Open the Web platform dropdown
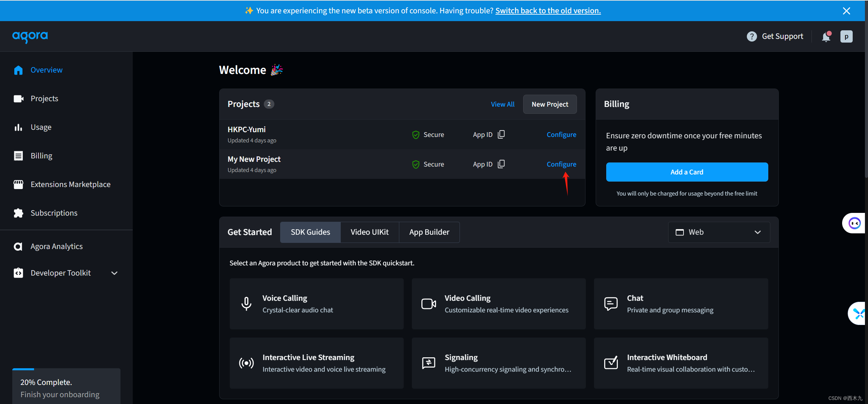868x404 pixels. 719,232
